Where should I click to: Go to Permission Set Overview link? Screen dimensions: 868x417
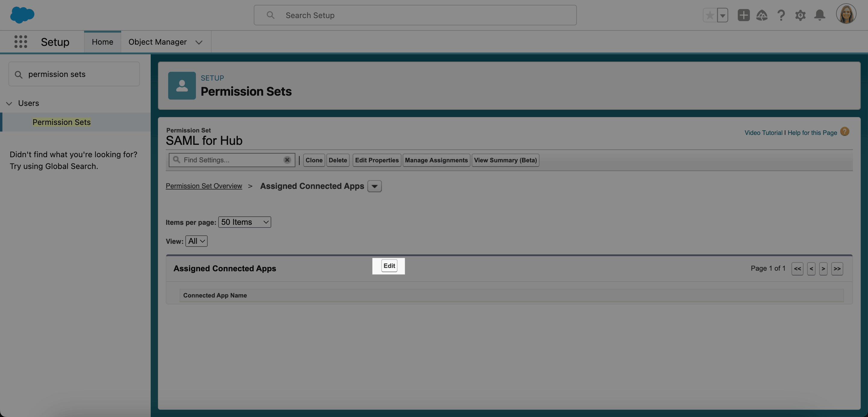(204, 186)
